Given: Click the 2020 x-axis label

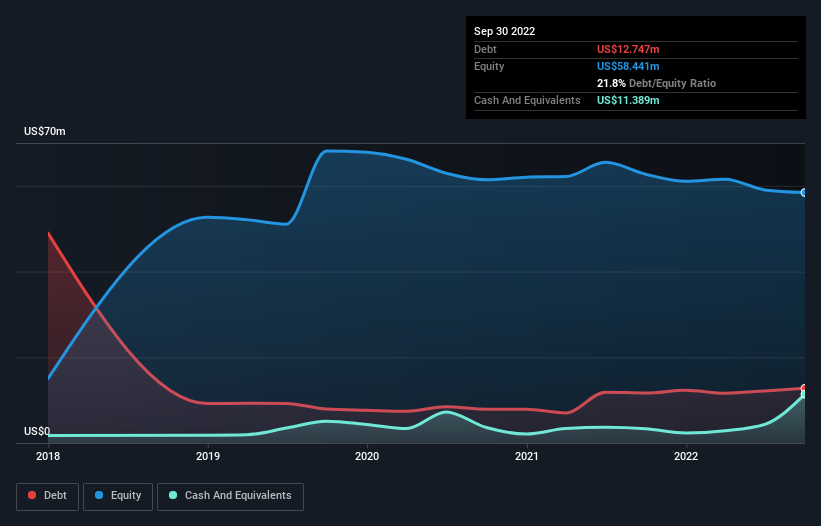Looking at the screenshot, I should (x=367, y=456).
